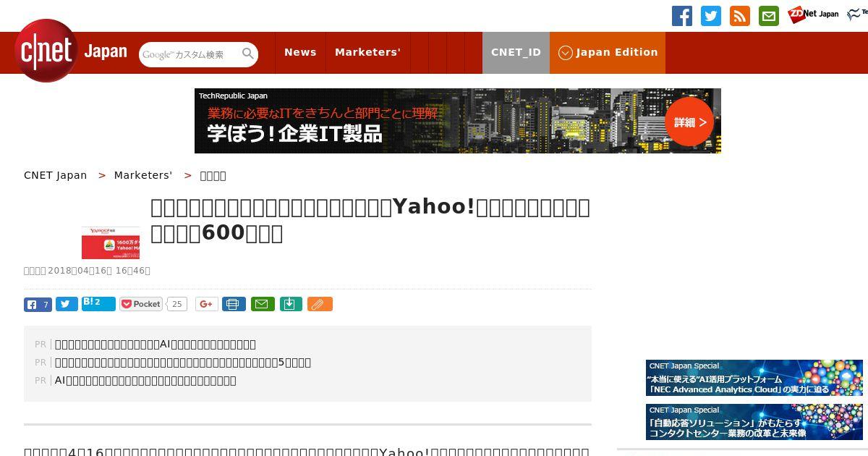Open third PR link starting with AI

coord(145,381)
